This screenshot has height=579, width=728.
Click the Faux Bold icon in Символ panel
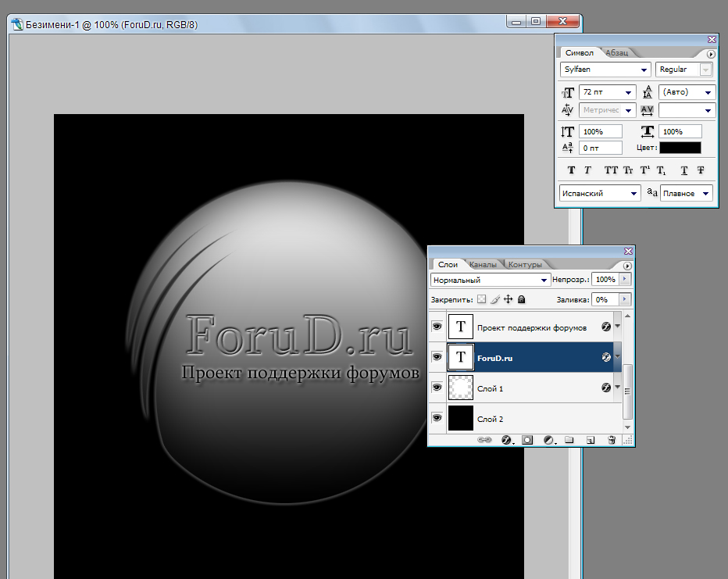(x=571, y=170)
